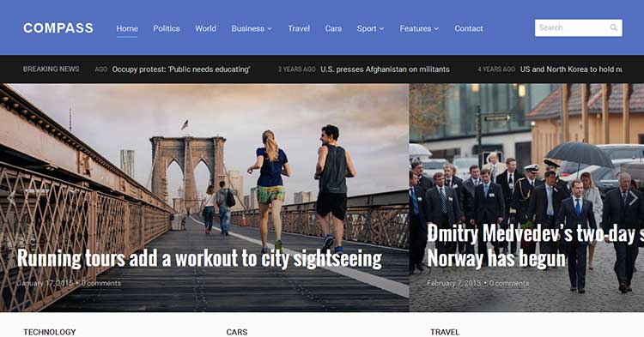644x337 pixels.
Task: Expand the Features dropdown menu
Action: (x=419, y=28)
